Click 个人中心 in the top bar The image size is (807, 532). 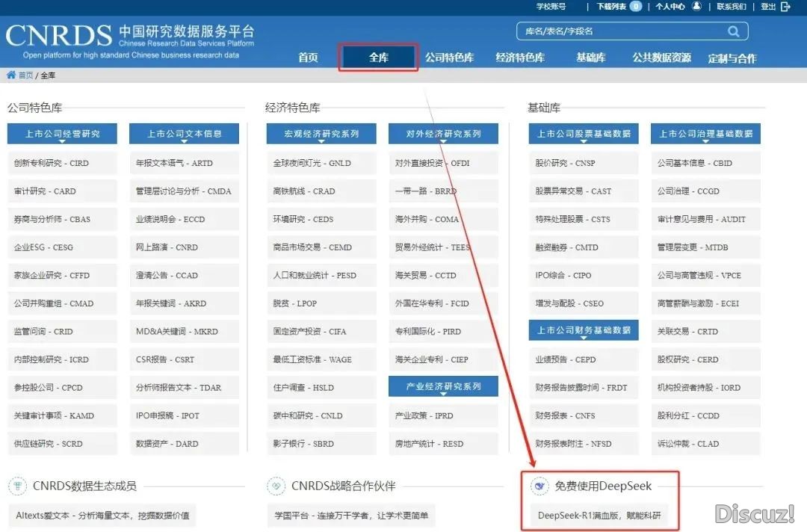670,6
